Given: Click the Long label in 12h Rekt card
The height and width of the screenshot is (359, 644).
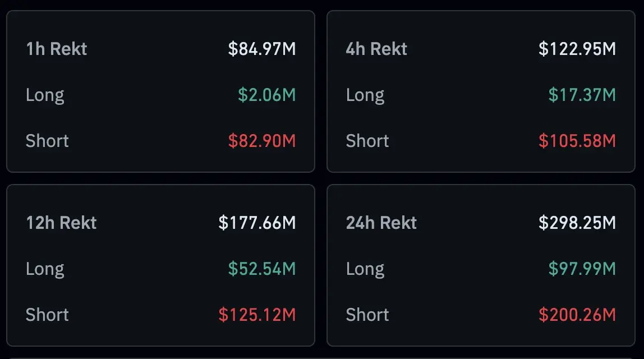Looking at the screenshot, I should tap(45, 269).
